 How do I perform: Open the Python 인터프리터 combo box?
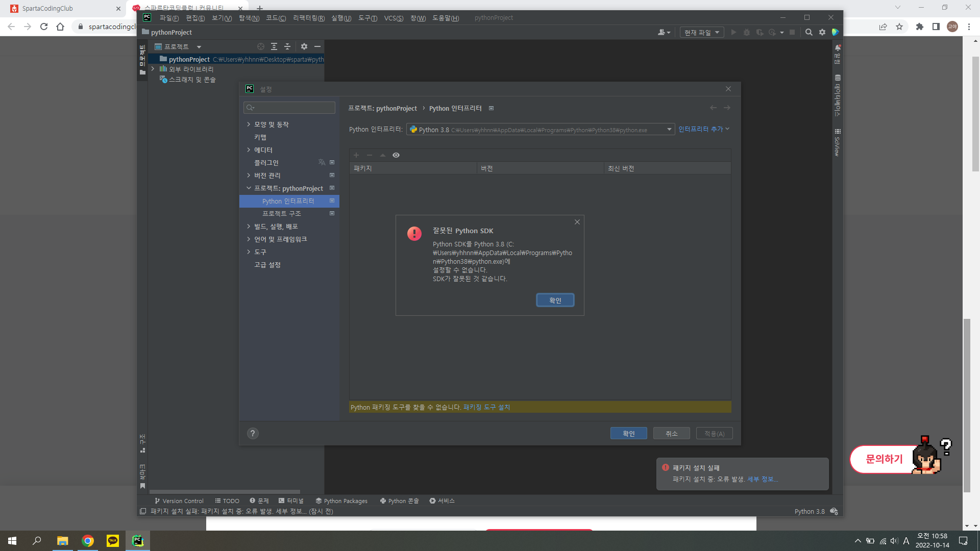coord(541,130)
